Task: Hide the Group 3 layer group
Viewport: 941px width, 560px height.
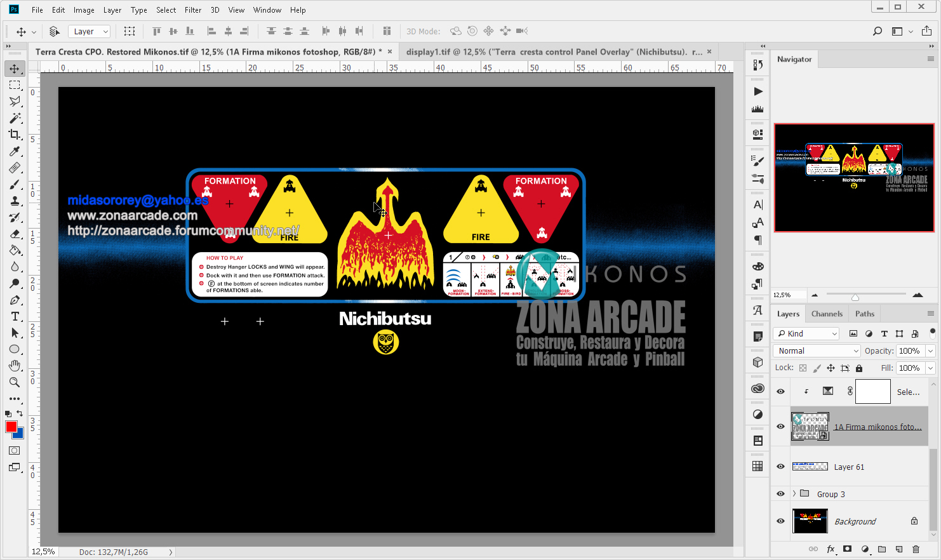Action: coord(781,494)
